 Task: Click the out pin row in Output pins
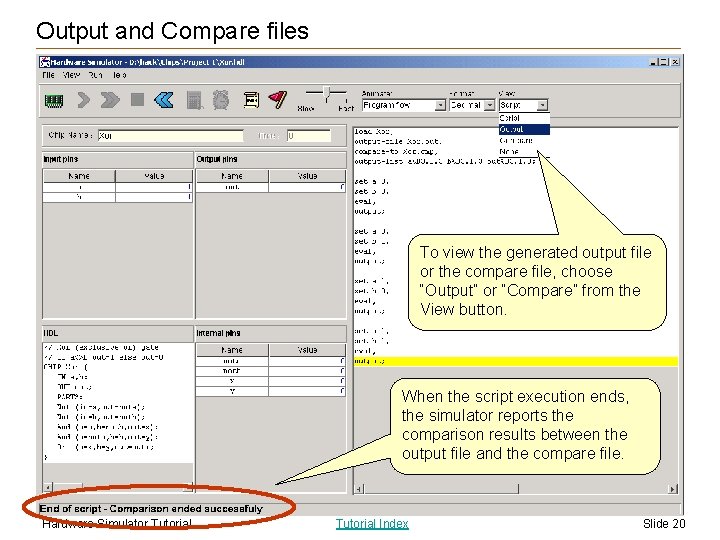271,187
